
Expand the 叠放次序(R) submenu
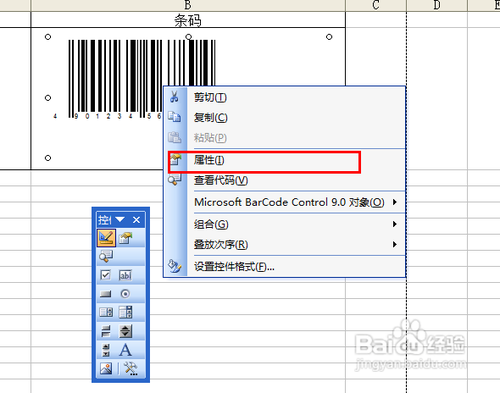point(284,245)
